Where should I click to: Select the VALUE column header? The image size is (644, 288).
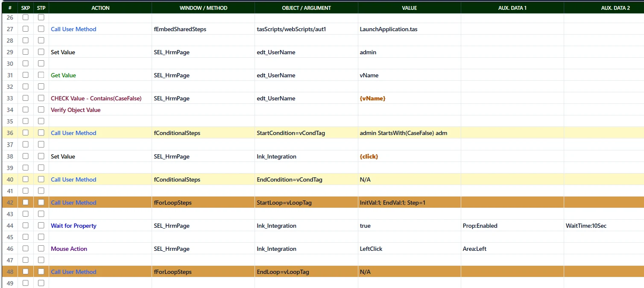click(409, 8)
